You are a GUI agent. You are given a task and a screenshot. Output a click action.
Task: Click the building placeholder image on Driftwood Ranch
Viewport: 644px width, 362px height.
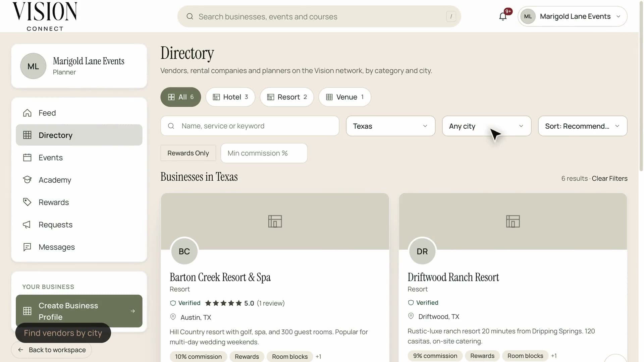(513, 221)
